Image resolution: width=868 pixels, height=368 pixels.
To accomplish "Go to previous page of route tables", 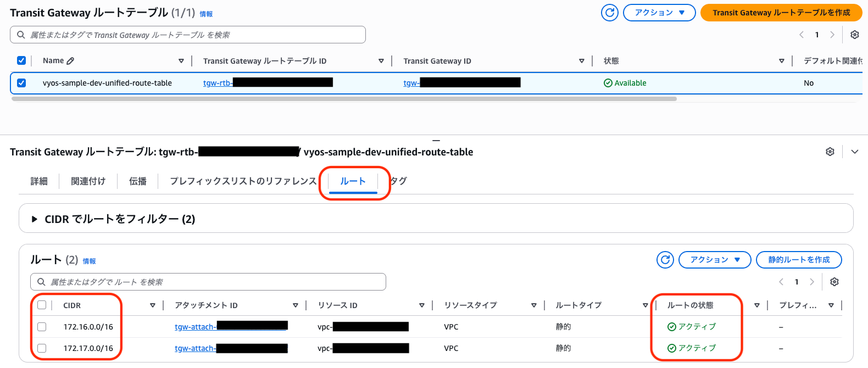I will tap(802, 35).
